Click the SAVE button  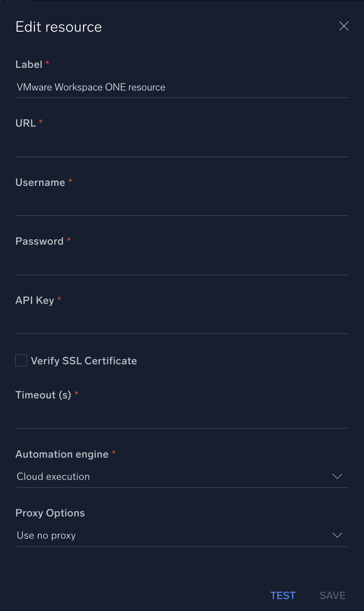point(332,595)
